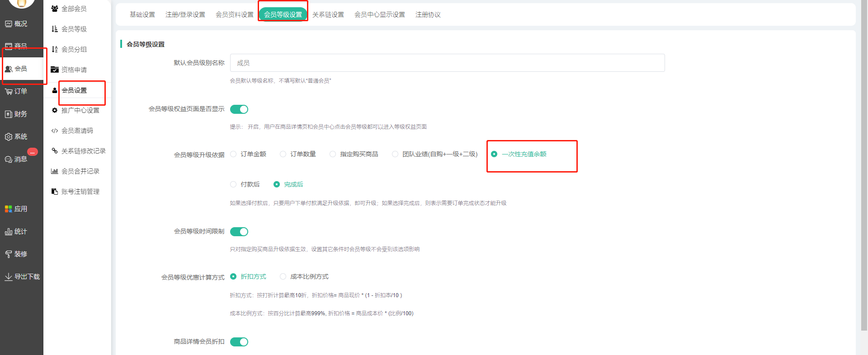The image size is (868, 355).
Task: Open 消息 chat bubble icon
Action: pos(9,159)
